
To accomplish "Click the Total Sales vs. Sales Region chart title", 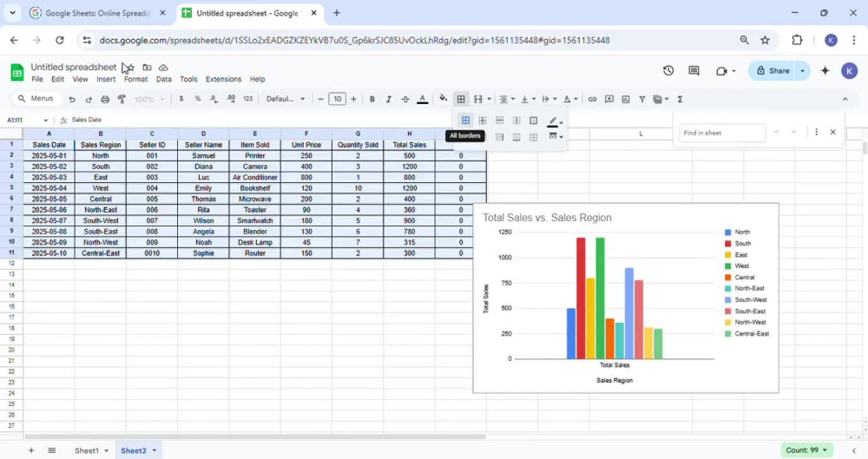I will click(547, 218).
